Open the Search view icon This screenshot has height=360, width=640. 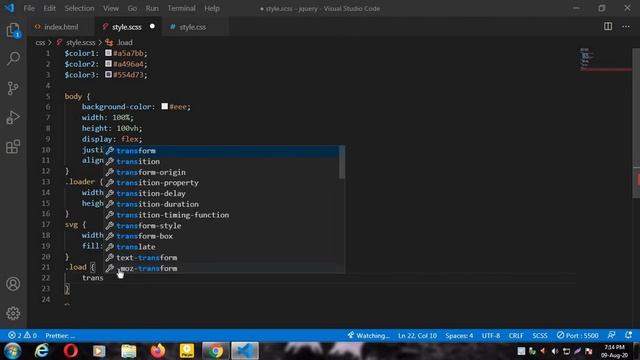[13, 58]
